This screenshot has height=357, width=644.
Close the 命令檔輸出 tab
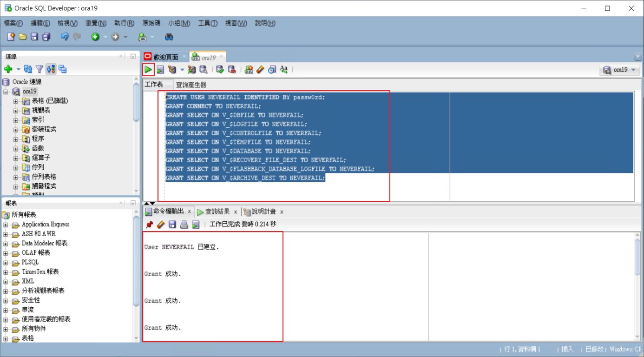(189, 212)
